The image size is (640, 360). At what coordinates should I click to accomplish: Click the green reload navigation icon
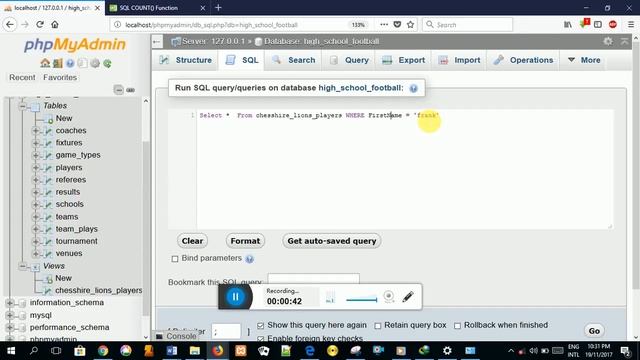point(107,63)
